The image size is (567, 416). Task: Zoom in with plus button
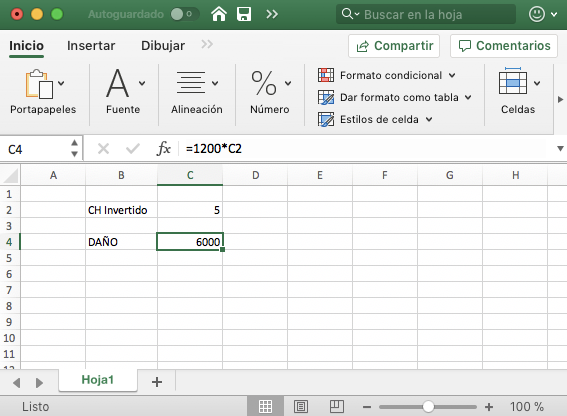click(489, 407)
